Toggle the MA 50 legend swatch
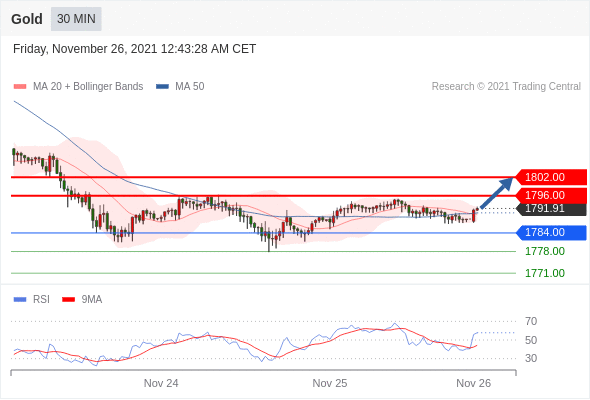 [162, 87]
